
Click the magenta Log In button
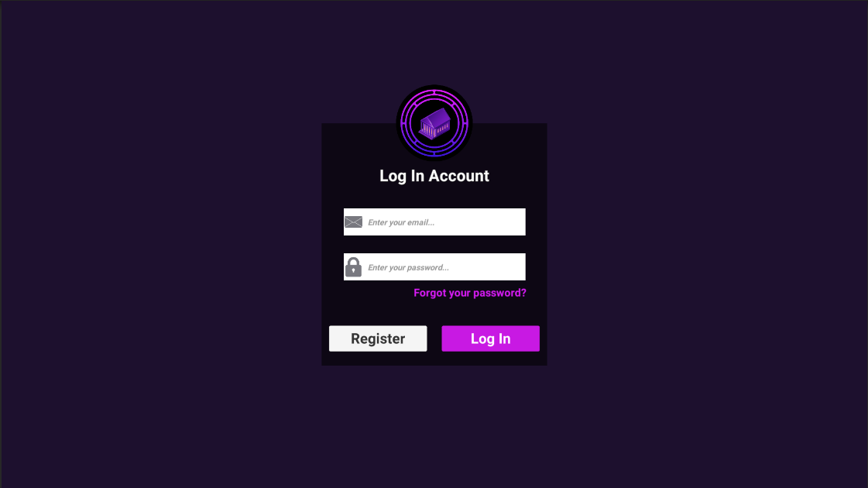490,339
